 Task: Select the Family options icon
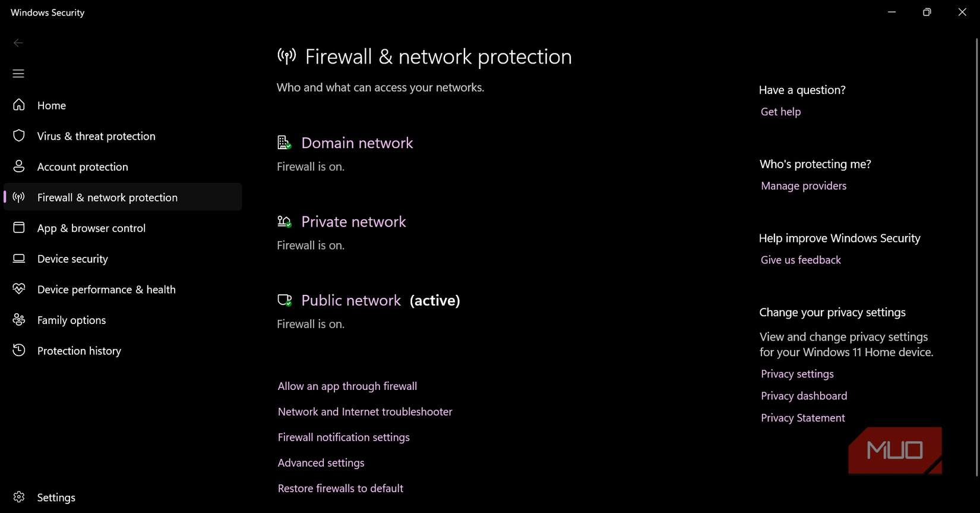click(18, 319)
